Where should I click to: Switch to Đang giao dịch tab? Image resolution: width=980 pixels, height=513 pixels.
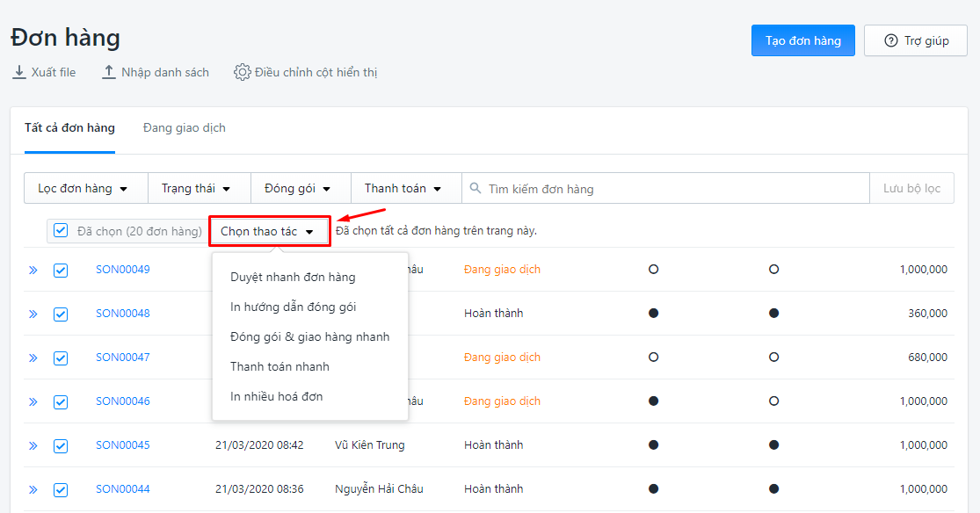pos(184,128)
